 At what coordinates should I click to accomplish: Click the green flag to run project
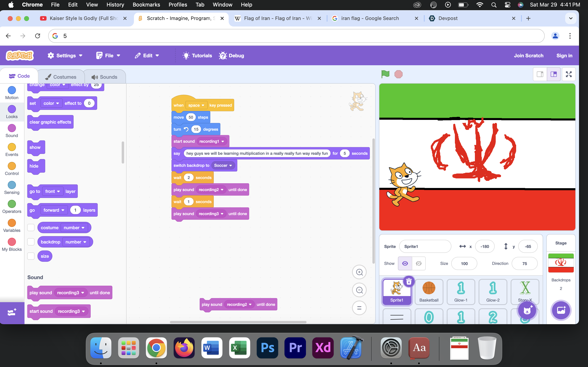[x=385, y=74]
